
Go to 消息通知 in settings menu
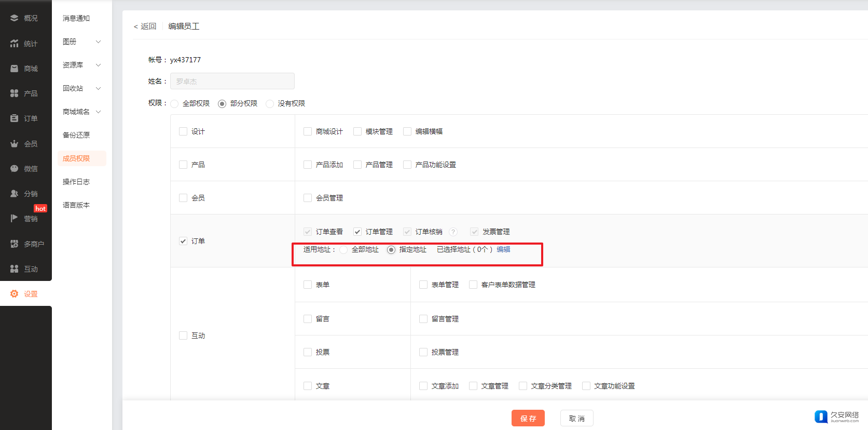point(76,18)
